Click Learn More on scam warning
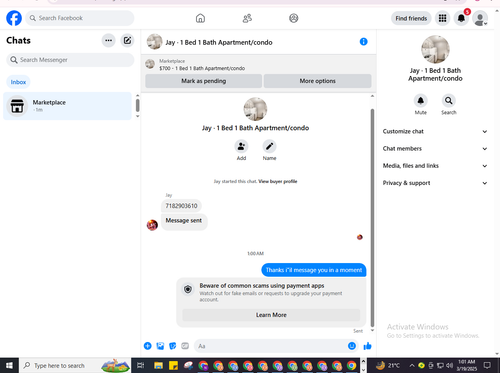This screenshot has width=500, height=373. (271, 315)
